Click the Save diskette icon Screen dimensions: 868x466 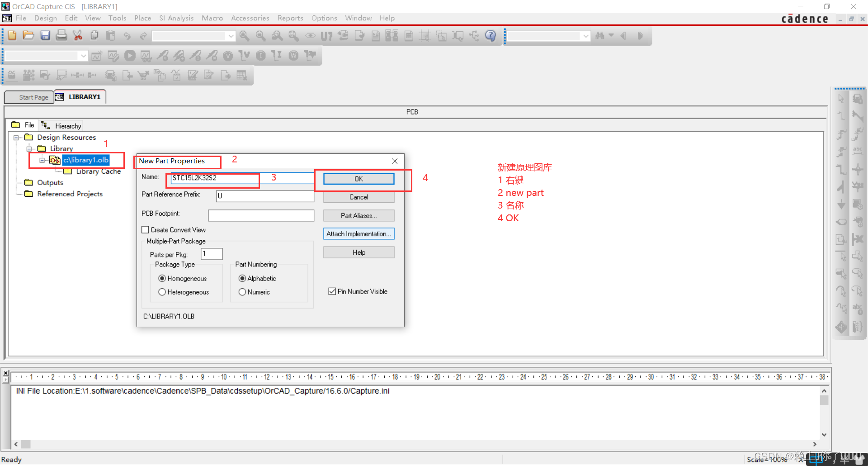(45, 35)
